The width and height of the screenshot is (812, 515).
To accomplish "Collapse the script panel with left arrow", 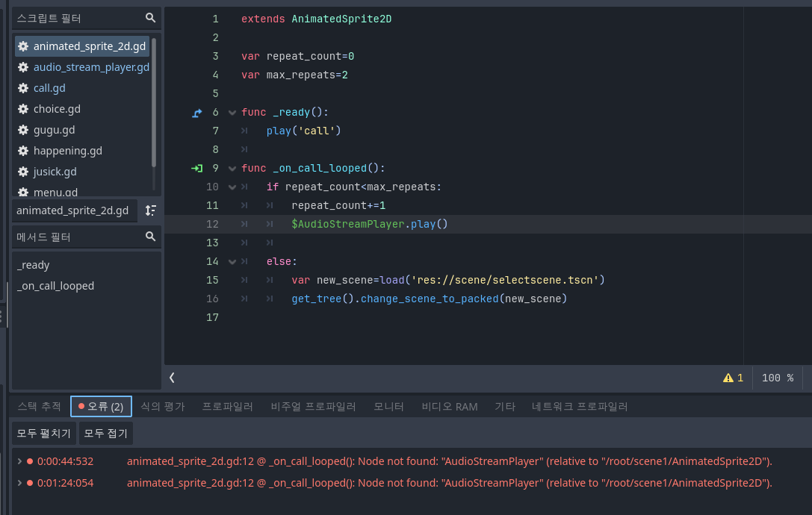I will click(x=172, y=378).
